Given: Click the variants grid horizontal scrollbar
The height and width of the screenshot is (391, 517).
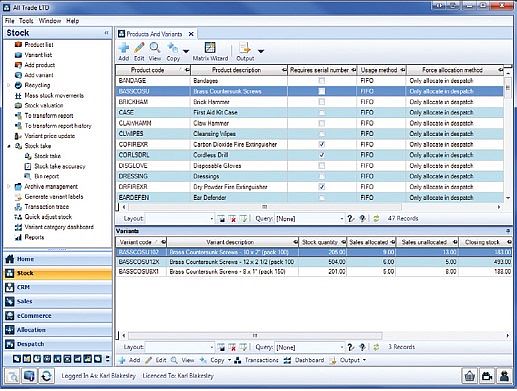Looking at the screenshot, I should coord(255,335).
